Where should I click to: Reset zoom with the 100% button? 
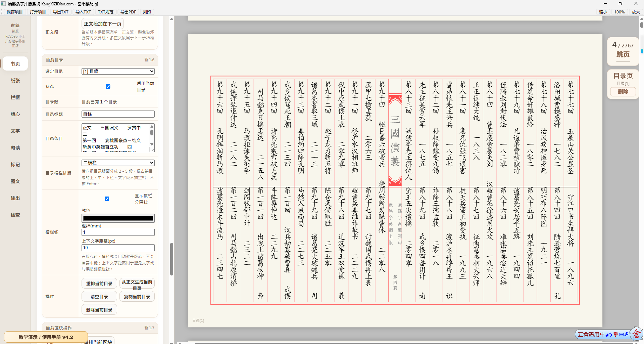click(x=619, y=12)
